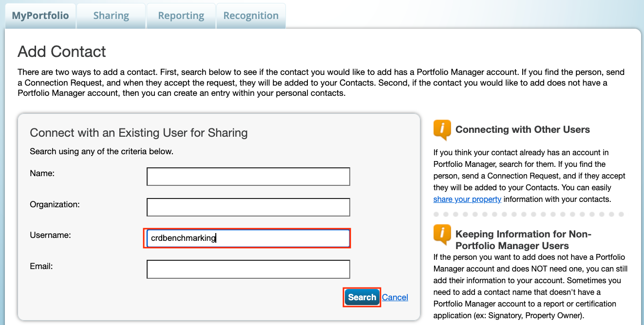Screen dimensions: 644x325
Task: Click the info icon beside Keeping Information heading
Action: tap(442, 235)
